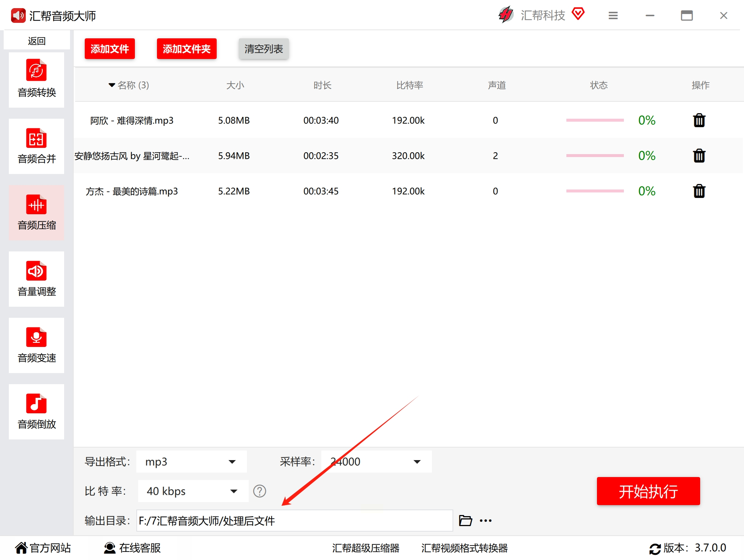Click the 声道 column header

[x=497, y=85]
